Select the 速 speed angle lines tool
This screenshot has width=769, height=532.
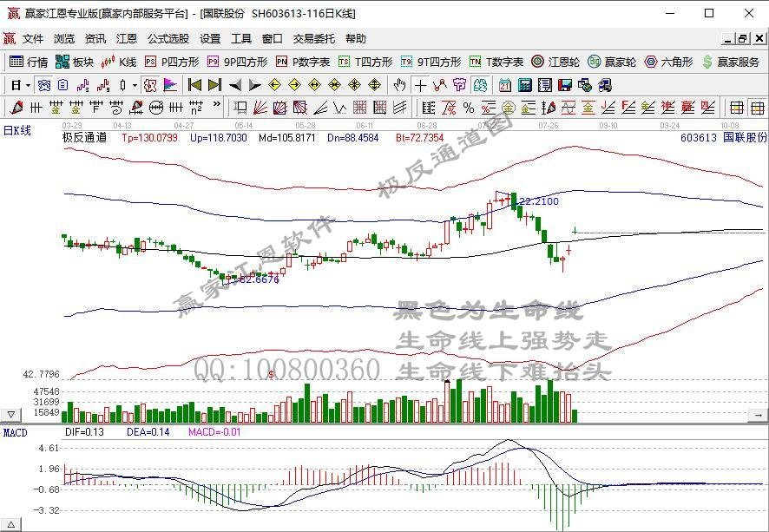coord(668,108)
